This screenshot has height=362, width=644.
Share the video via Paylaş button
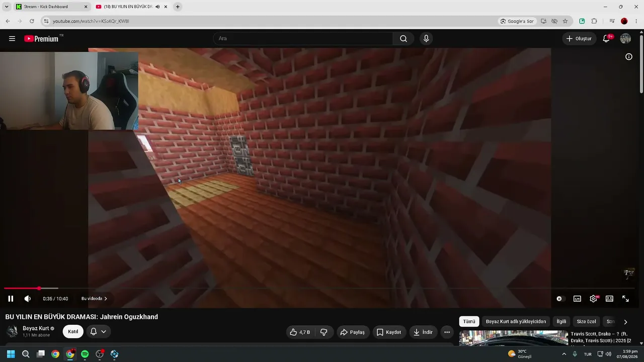353,332
